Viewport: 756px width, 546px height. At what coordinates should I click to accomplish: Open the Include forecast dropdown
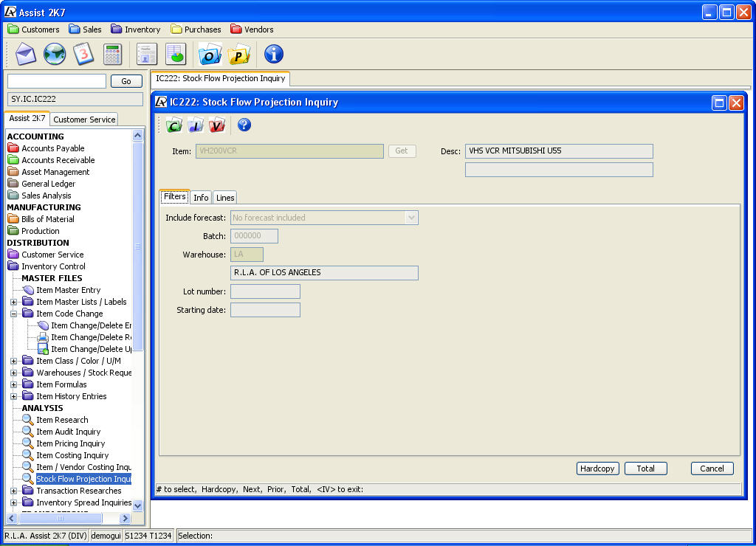(411, 218)
